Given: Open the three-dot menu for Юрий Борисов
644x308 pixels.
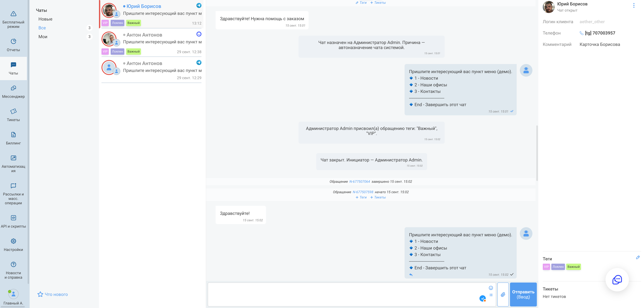Looking at the screenshot, I should point(634,6).
